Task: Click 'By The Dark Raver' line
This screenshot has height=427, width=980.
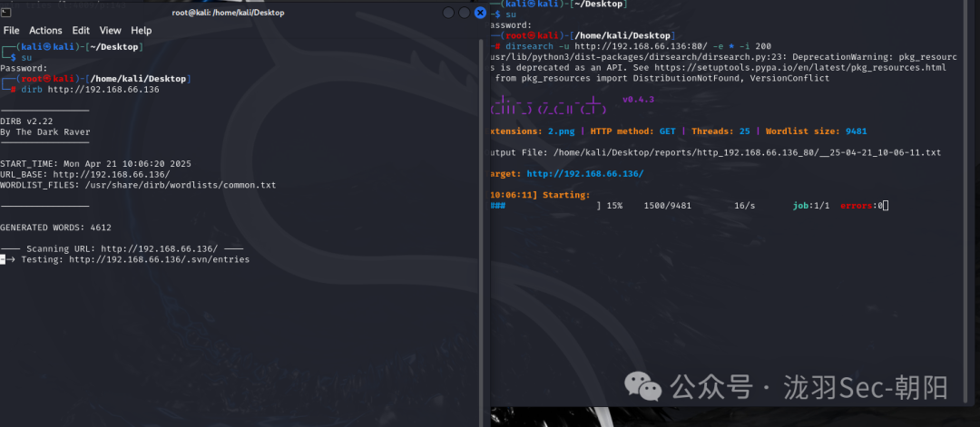Action: (x=45, y=131)
